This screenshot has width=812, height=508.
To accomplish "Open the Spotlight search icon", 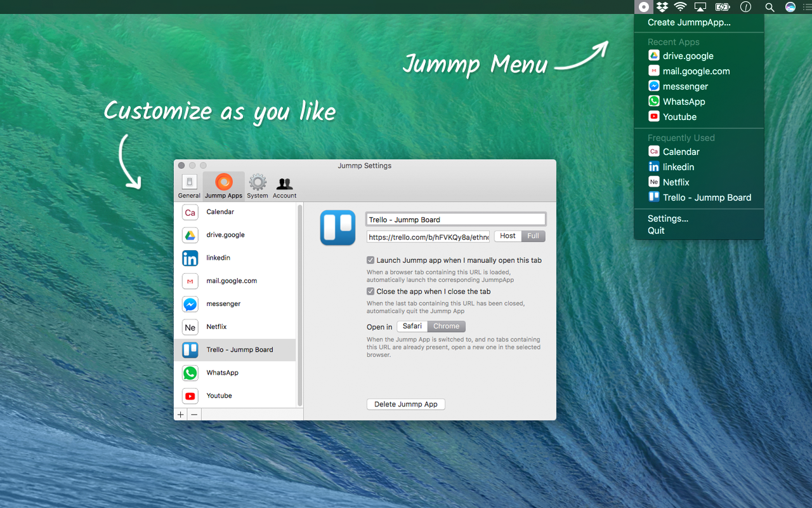I will coord(769,7).
